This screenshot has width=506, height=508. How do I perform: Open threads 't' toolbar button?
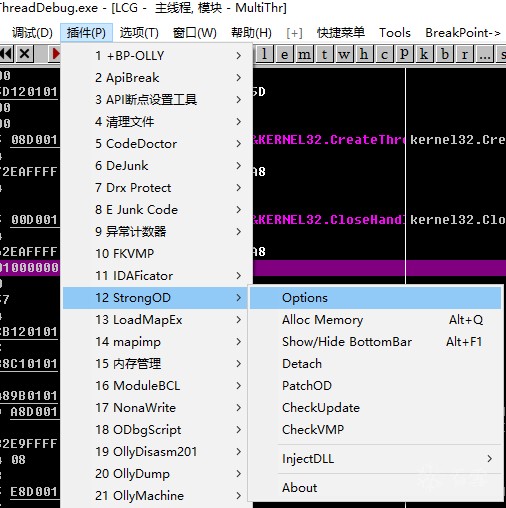[x=324, y=54]
